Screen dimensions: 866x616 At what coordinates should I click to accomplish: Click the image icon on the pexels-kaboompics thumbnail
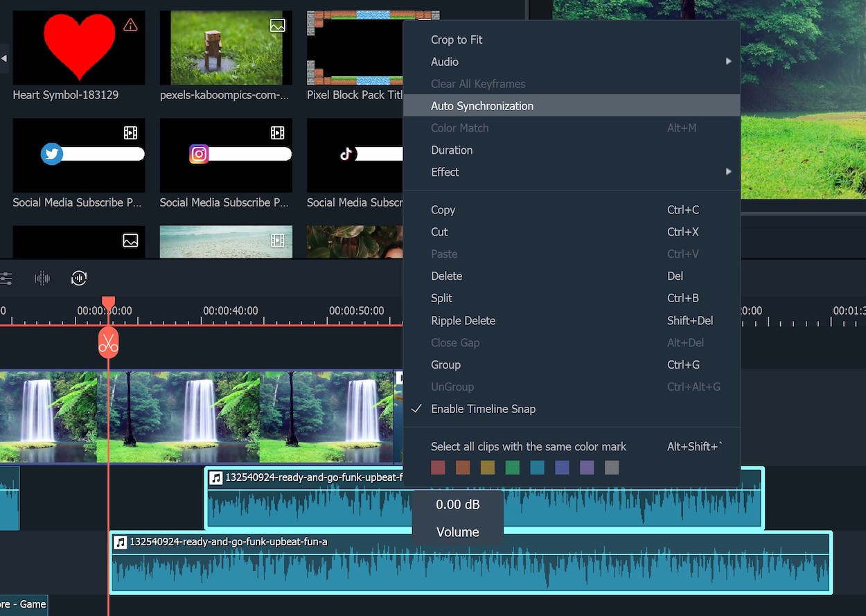[x=277, y=26]
